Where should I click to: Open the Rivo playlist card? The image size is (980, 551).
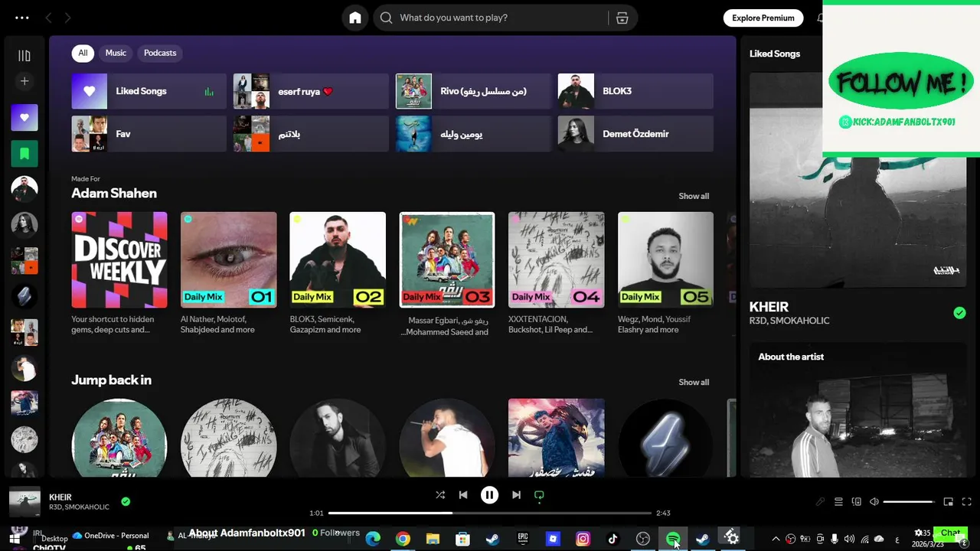(473, 91)
